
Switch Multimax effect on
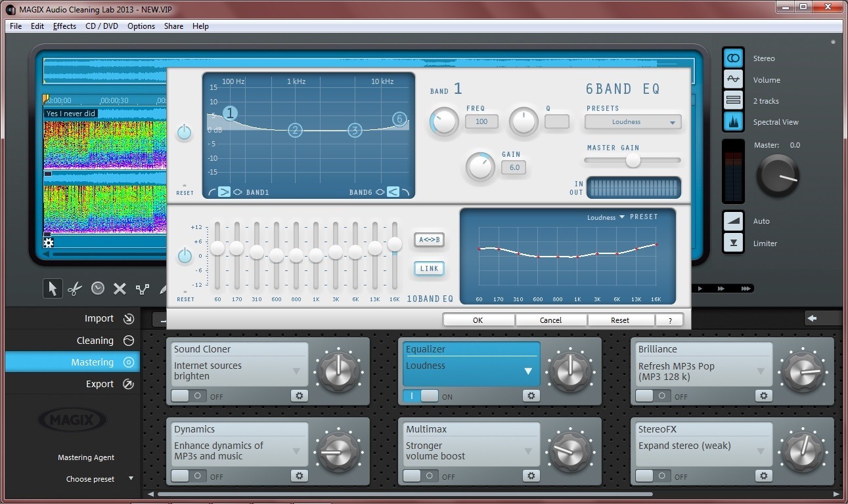[421, 476]
